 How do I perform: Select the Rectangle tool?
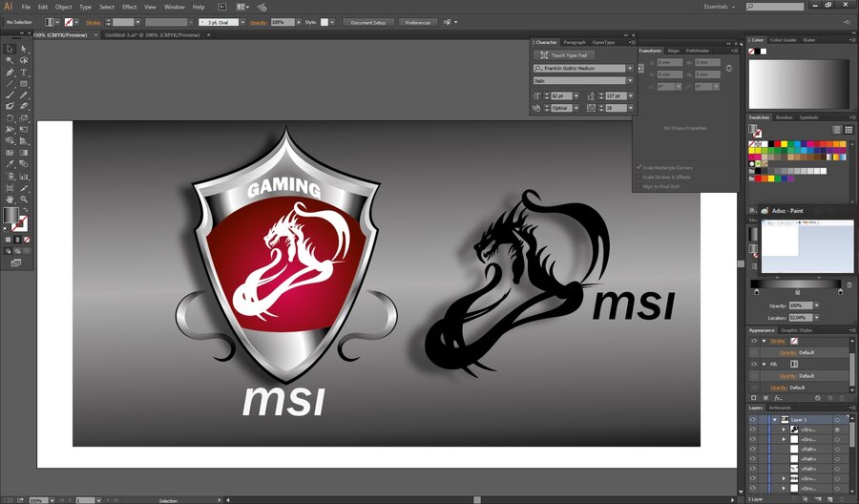pyautogui.click(x=24, y=84)
